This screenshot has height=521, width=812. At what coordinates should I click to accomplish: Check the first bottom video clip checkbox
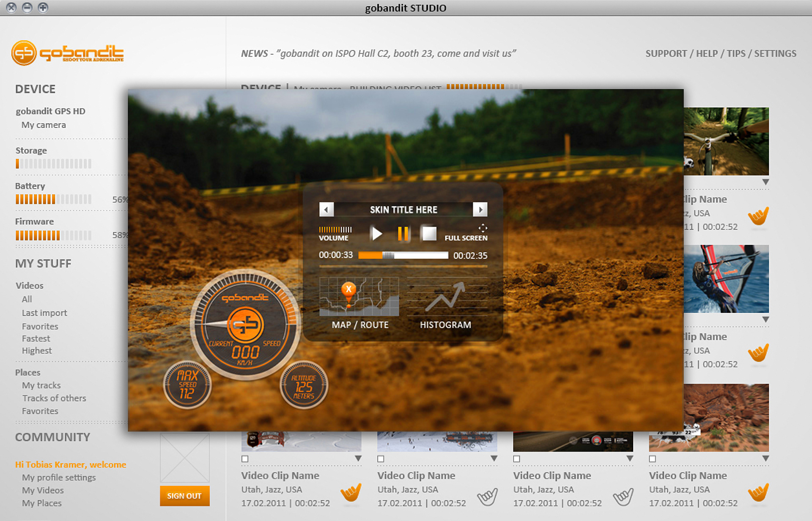click(x=245, y=459)
